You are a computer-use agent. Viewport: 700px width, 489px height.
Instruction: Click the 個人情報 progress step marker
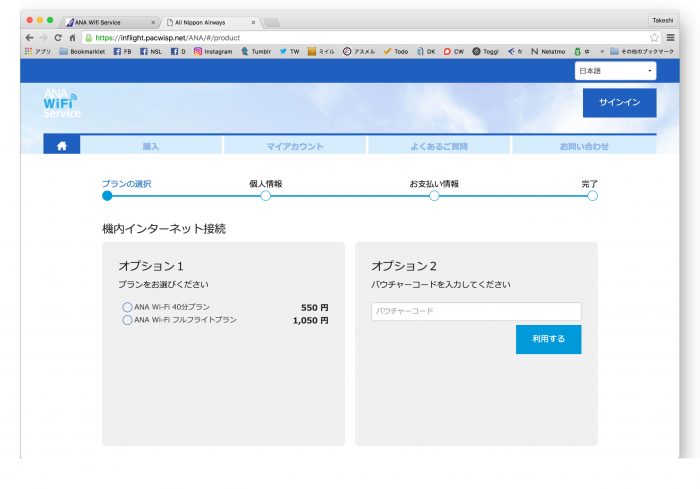point(266,196)
